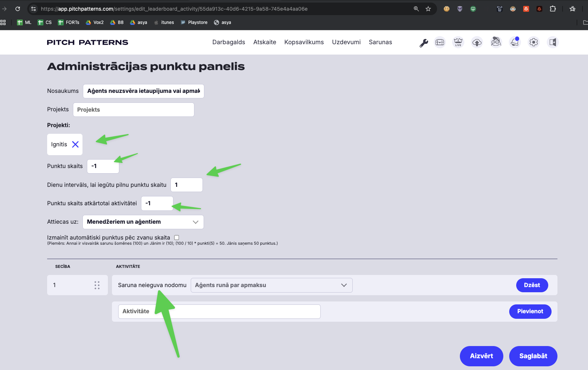Toggle automatic points by call count checkbox
The width and height of the screenshot is (588, 370).
(x=177, y=238)
